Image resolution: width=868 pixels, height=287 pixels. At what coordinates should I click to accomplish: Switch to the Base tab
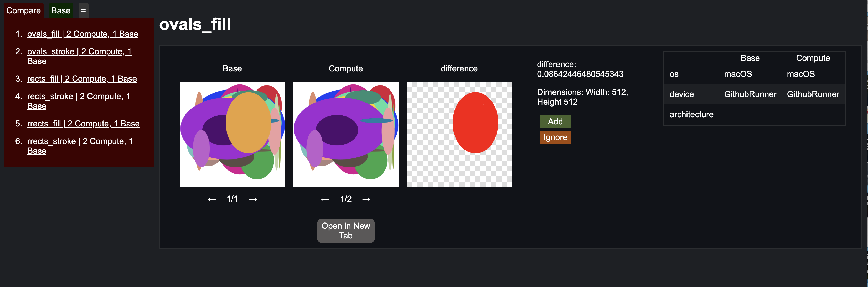[61, 10]
